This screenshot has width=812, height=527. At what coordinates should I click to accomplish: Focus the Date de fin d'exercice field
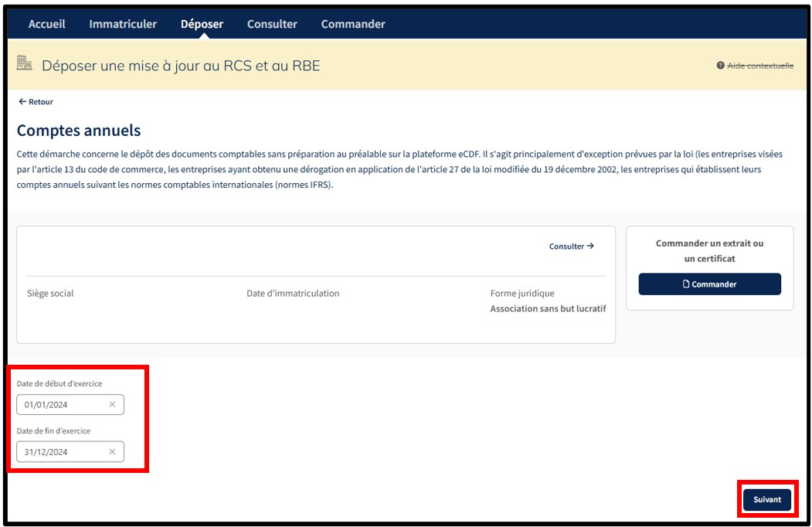tap(62, 452)
